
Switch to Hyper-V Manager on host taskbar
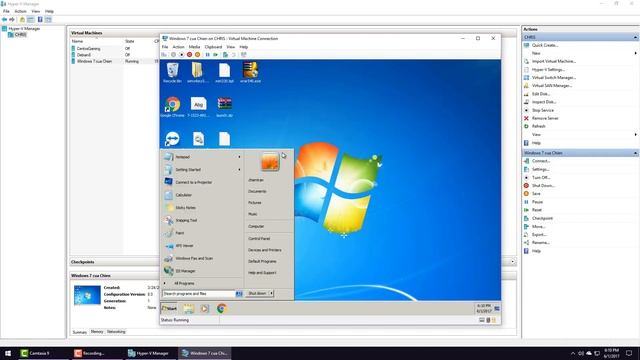[150, 353]
